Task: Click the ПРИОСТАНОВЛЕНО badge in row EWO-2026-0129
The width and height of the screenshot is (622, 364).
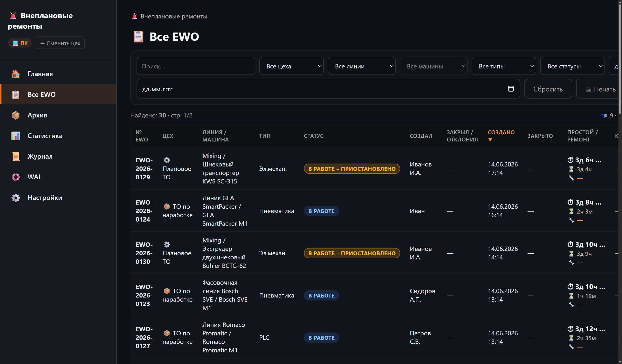Action: pyautogui.click(x=352, y=169)
